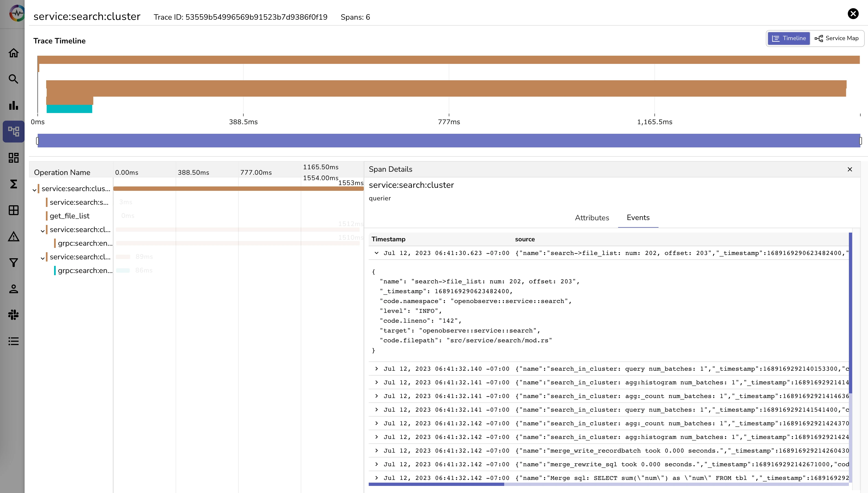Open the Home page from sidebar
Screen dimensions: 868x493
14,53
